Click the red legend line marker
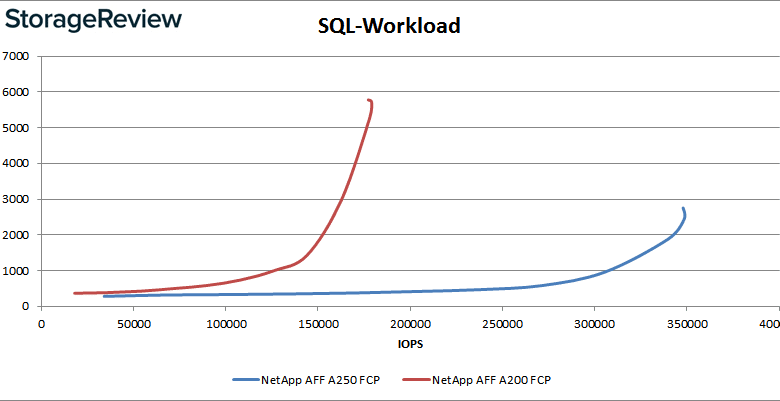Viewport: 780px width, 401px height. click(x=417, y=380)
